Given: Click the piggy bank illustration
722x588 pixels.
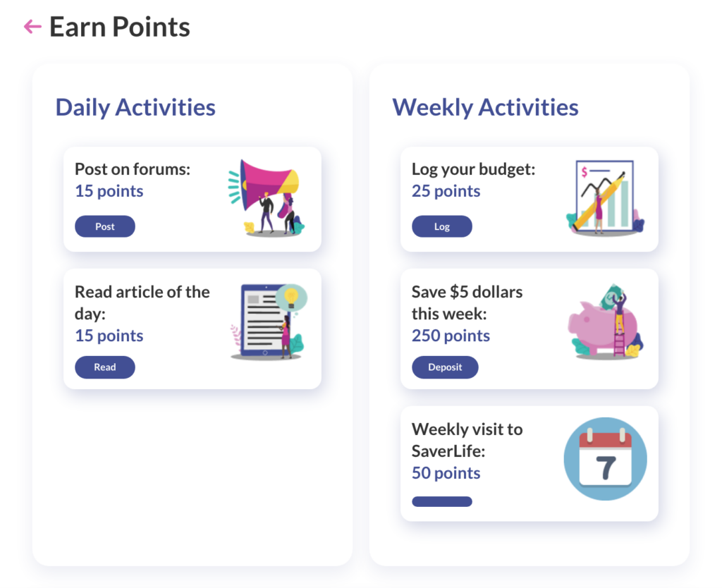Looking at the screenshot, I should [605, 321].
